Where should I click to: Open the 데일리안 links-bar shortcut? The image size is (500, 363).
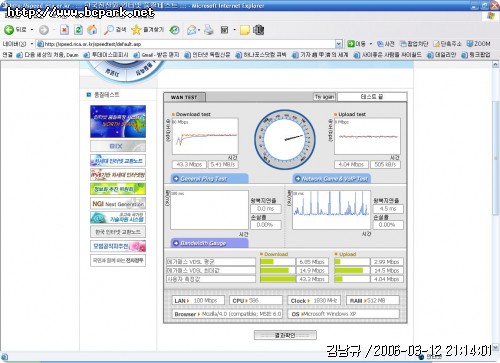point(442,55)
